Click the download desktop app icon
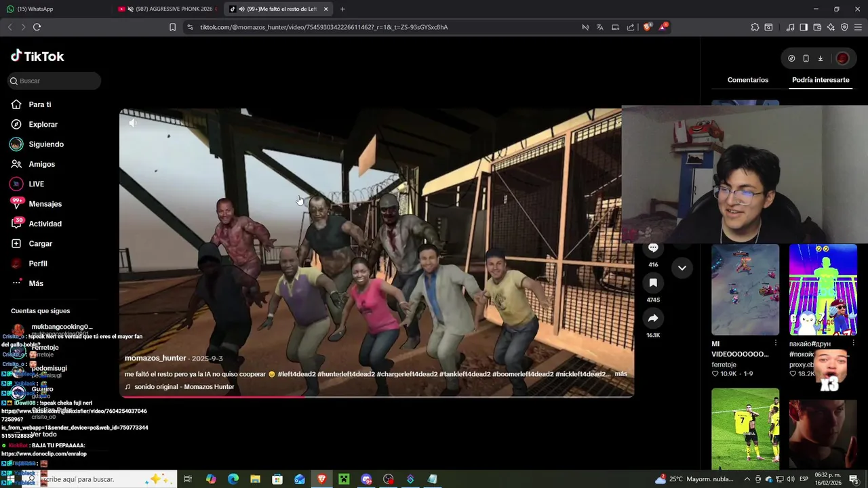This screenshot has width=868, height=488. [820, 58]
